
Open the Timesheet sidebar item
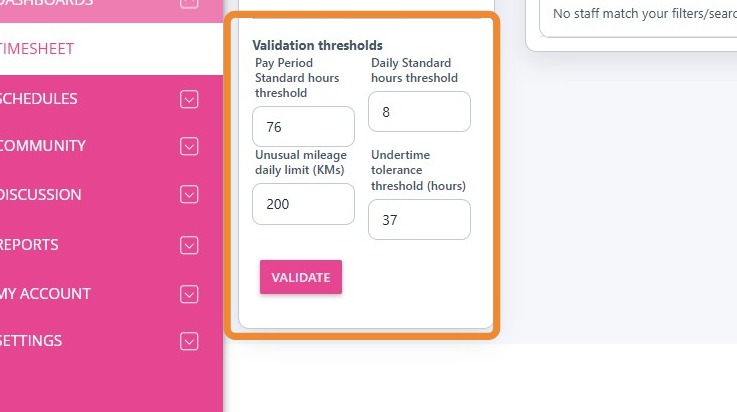pos(40,49)
